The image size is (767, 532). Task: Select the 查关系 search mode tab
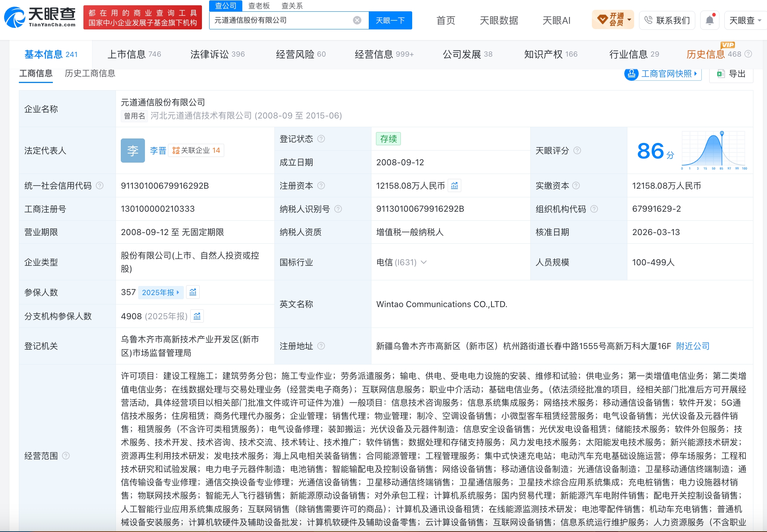point(292,6)
